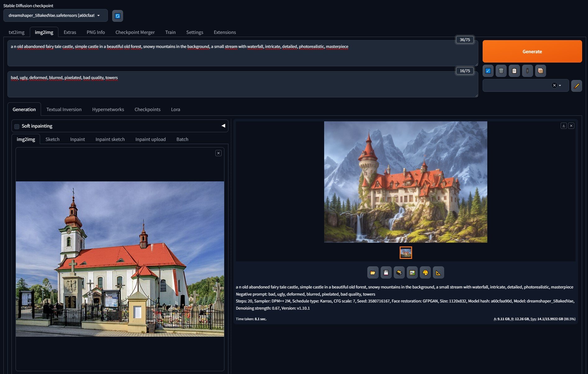Remove the input image with the X button
This screenshot has width=588, height=374.
[x=218, y=153]
